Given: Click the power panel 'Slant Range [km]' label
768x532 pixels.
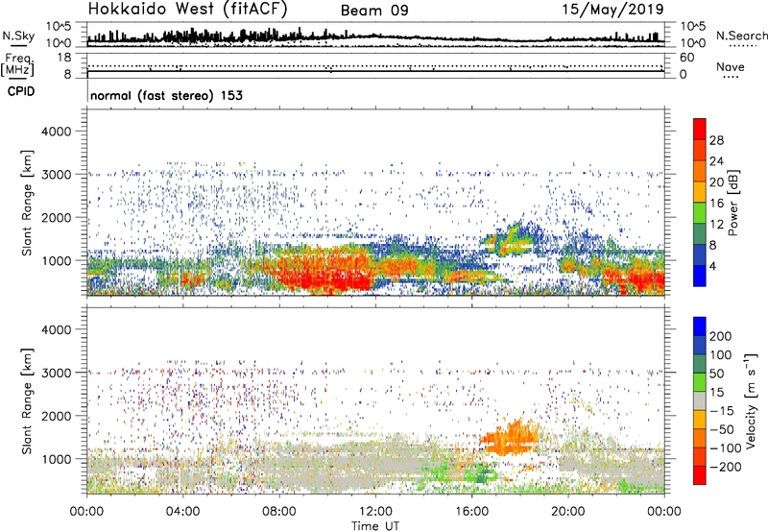Looking at the screenshot, I should click(x=27, y=203).
